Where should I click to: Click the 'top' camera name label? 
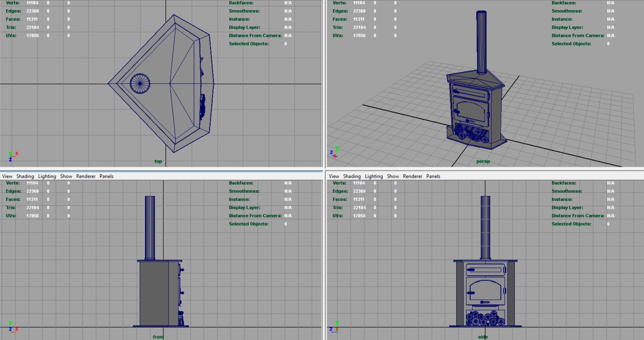tap(158, 161)
